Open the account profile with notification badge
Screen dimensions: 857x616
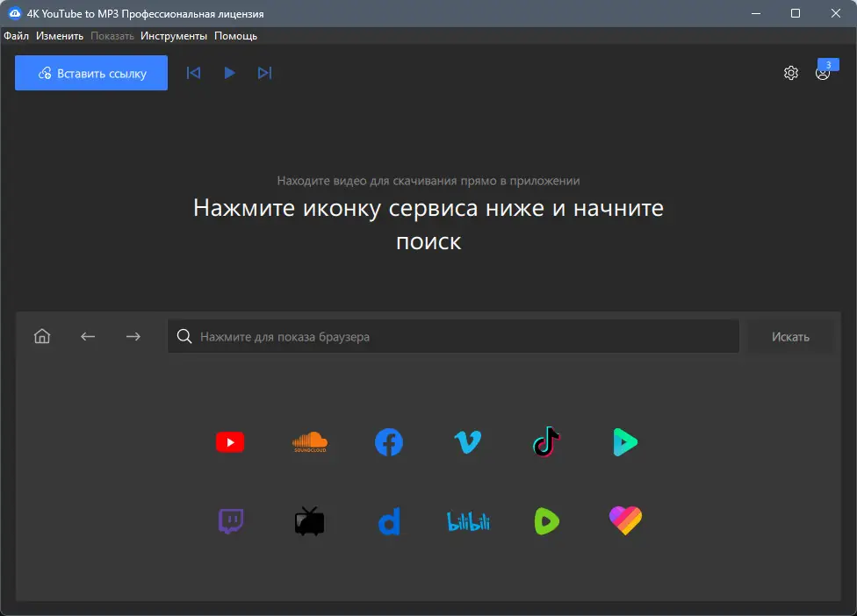click(x=824, y=73)
